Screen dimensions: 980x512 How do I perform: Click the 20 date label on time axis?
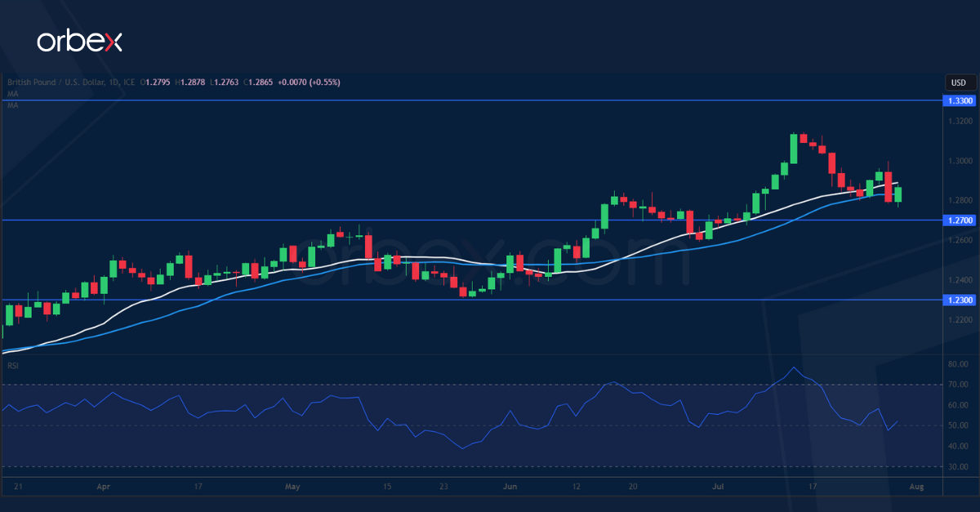pyautogui.click(x=631, y=487)
